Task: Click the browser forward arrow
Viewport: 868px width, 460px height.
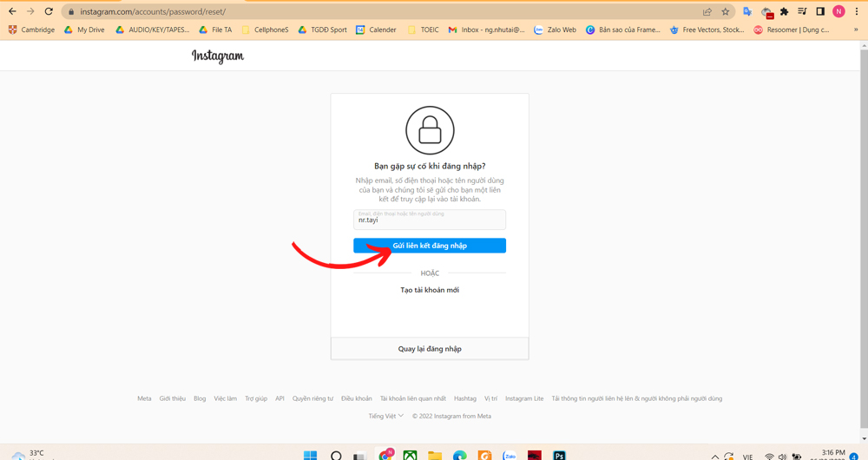Action: point(30,11)
